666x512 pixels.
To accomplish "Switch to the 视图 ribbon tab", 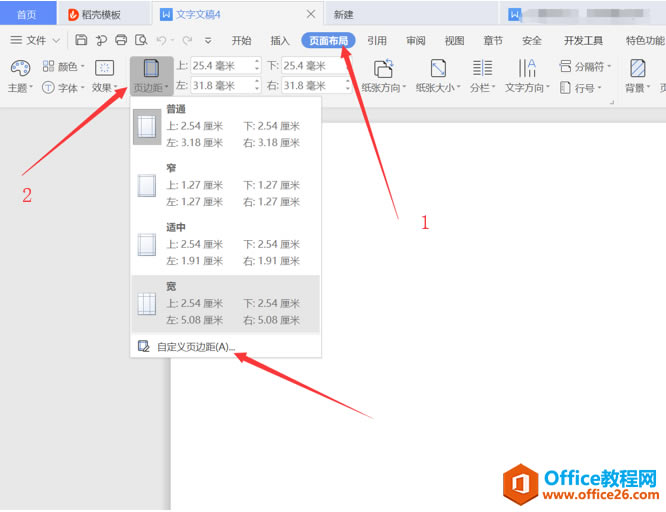I will pyautogui.click(x=454, y=40).
